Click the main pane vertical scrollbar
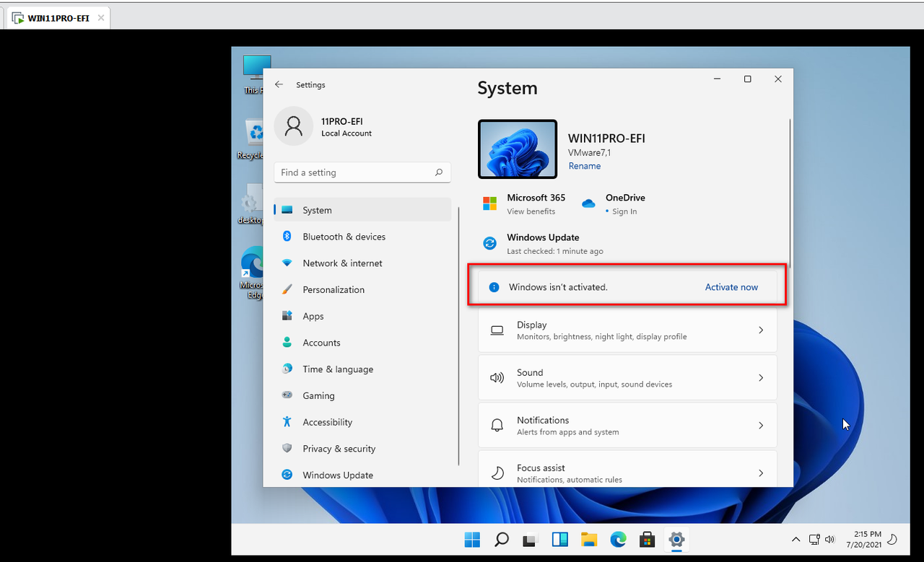This screenshot has width=924, height=562. click(x=791, y=195)
